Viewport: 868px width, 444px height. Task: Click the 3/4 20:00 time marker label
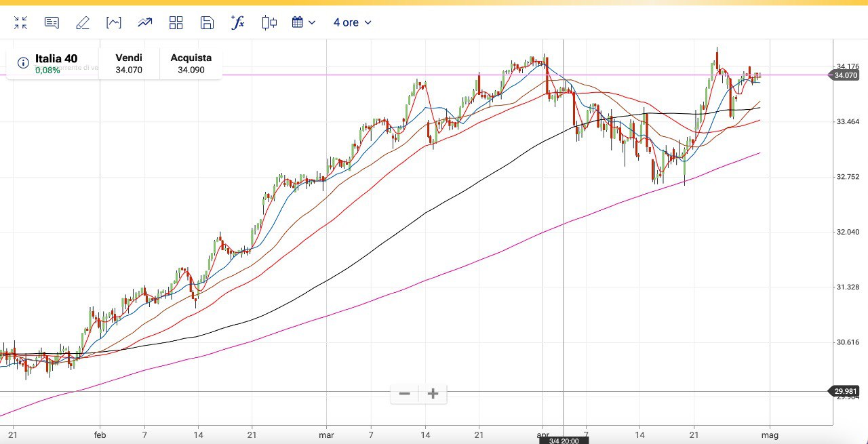pyautogui.click(x=564, y=441)
